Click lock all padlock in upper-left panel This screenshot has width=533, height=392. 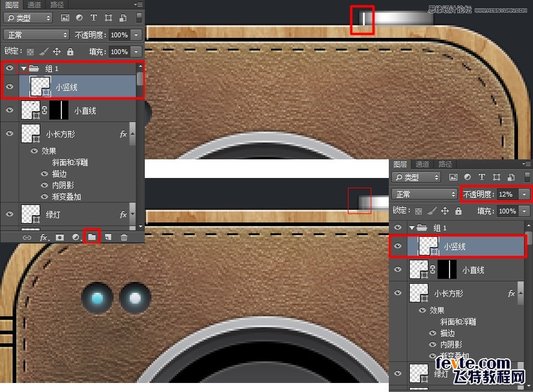pos(70,52)
